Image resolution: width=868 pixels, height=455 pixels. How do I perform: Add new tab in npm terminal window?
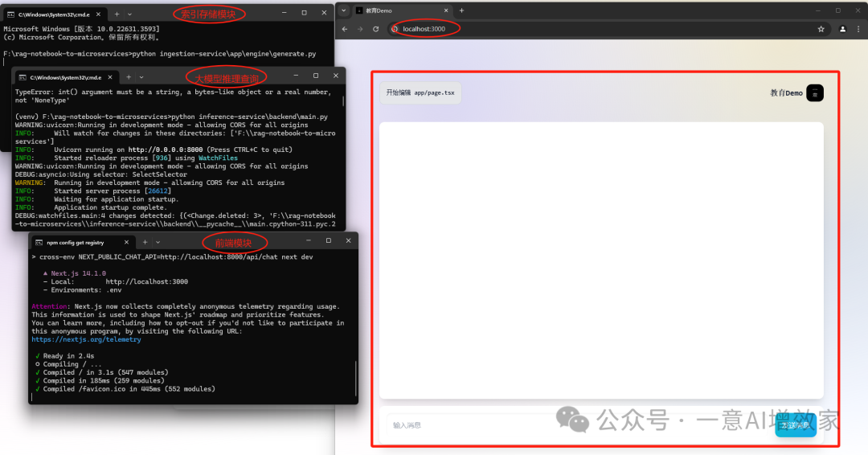tap(145, 243)
